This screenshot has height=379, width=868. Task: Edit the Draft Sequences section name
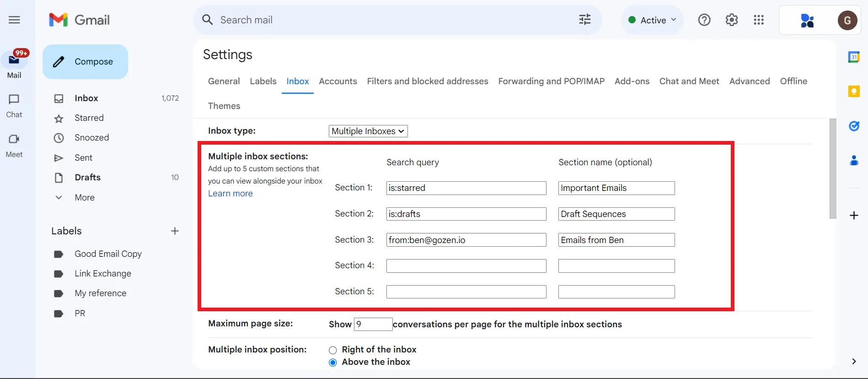(x=616, y=214)
